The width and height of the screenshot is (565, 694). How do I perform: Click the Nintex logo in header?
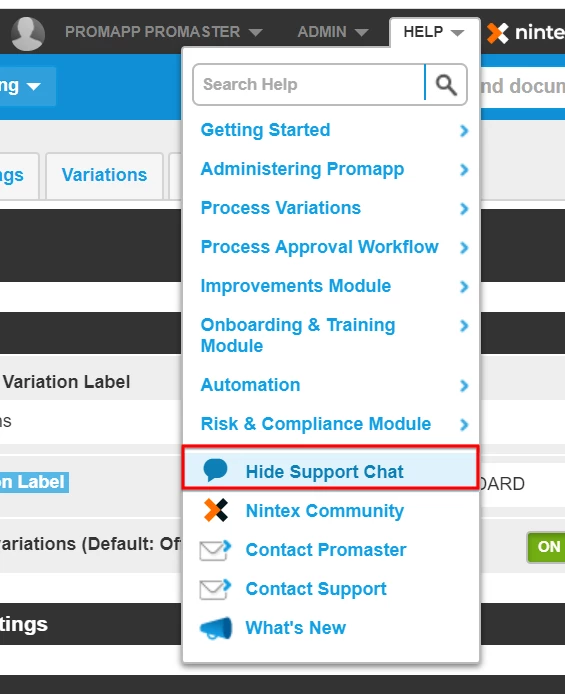526,33
